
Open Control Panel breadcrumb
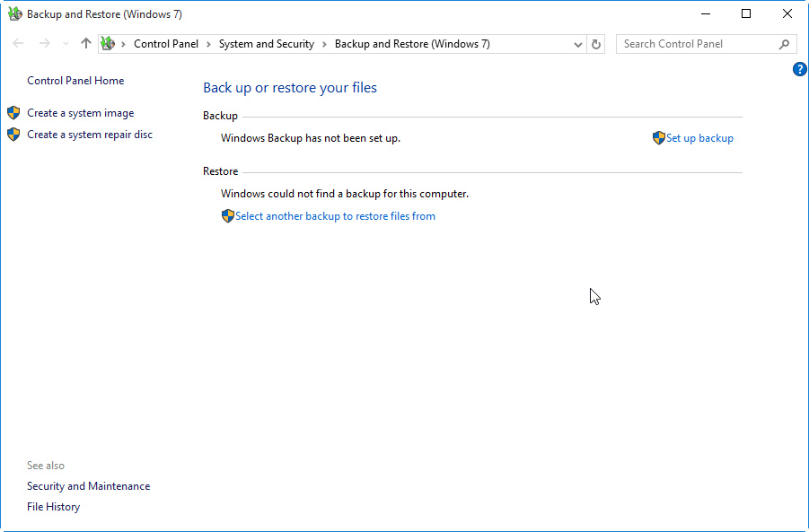166,44
